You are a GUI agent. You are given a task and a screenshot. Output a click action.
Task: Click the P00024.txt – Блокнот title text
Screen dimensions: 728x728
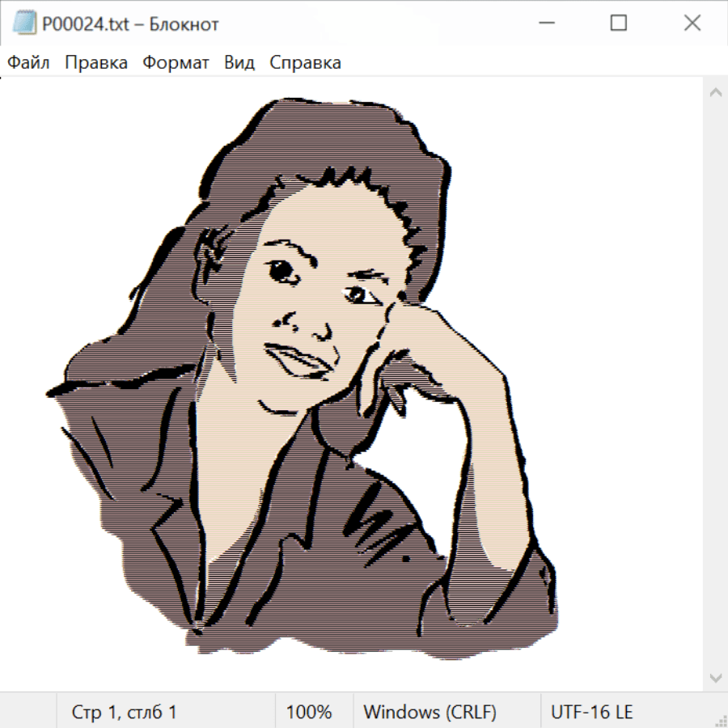[130, 24]
